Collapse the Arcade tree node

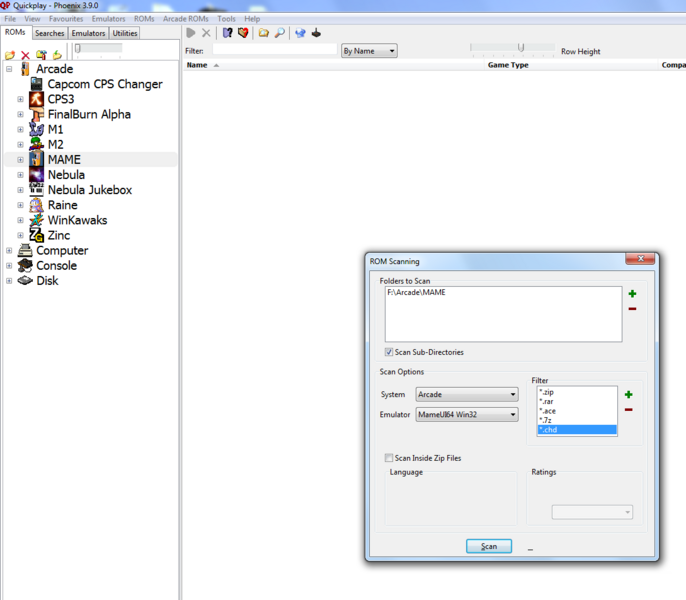[x=9, y=69]
